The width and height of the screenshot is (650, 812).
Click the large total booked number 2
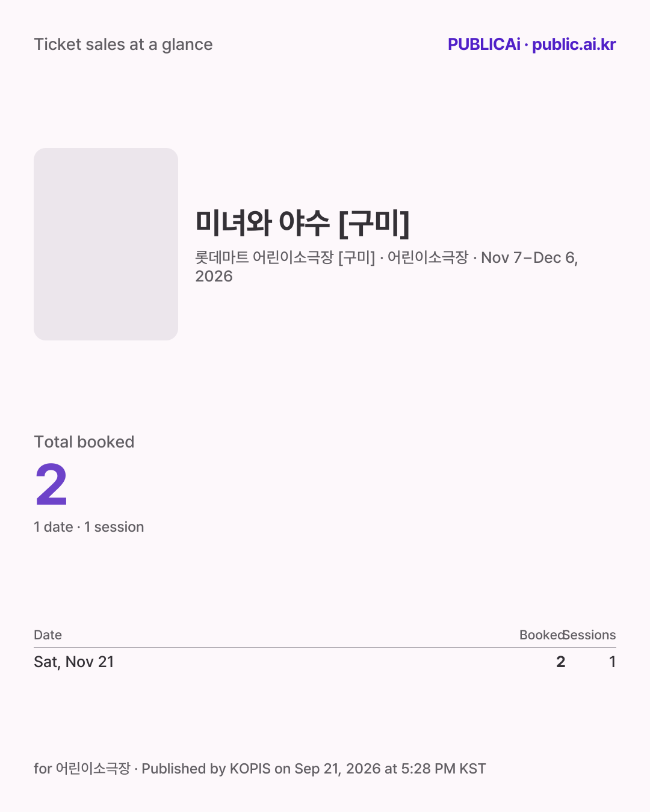pos(51,485)
